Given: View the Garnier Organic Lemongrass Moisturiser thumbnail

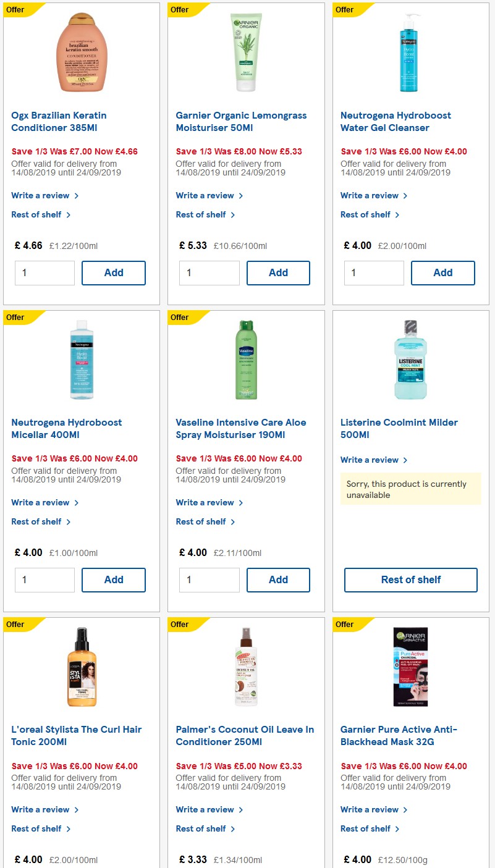Looking at the screenshot, I should pyautogui.click(x=245, y=53).
